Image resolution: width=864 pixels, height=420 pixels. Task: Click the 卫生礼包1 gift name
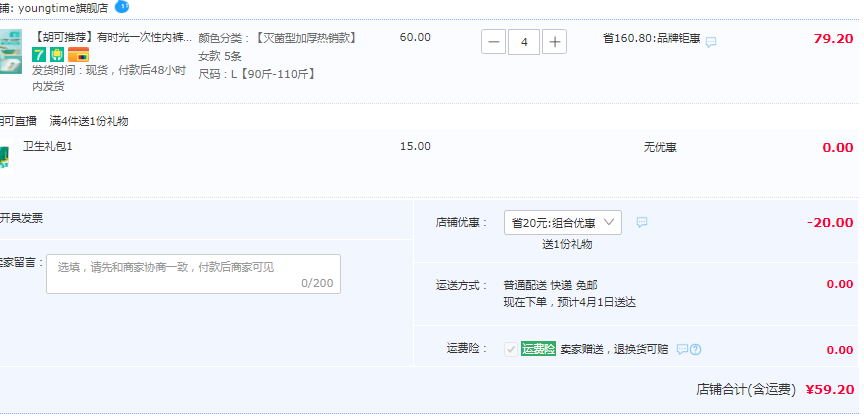click(x=47, y=146)
